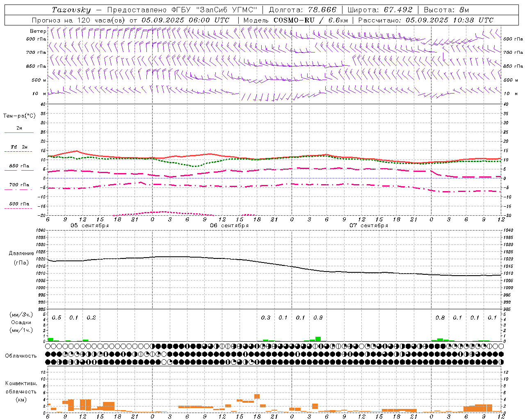Screen dimensions: 525x420
Task: Select the 700 гПа temperature legend entry
Action: click(19, 185)
